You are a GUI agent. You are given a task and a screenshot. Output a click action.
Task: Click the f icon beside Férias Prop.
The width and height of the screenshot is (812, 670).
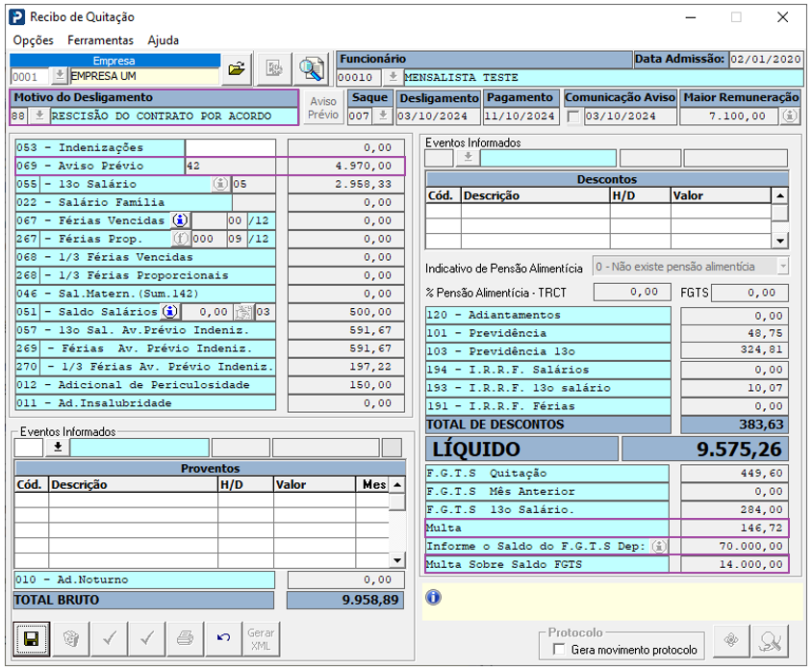point(180,239)
